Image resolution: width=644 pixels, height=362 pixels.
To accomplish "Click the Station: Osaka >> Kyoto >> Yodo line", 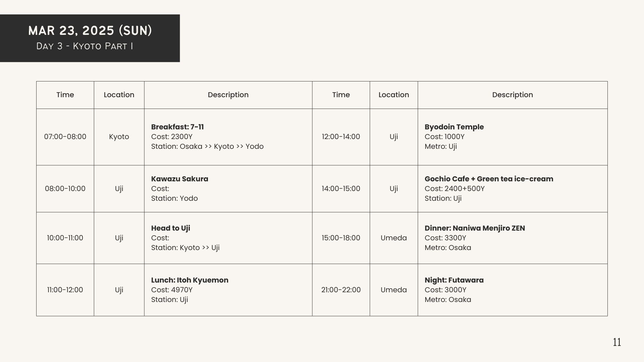I will (x=207, y=146).
